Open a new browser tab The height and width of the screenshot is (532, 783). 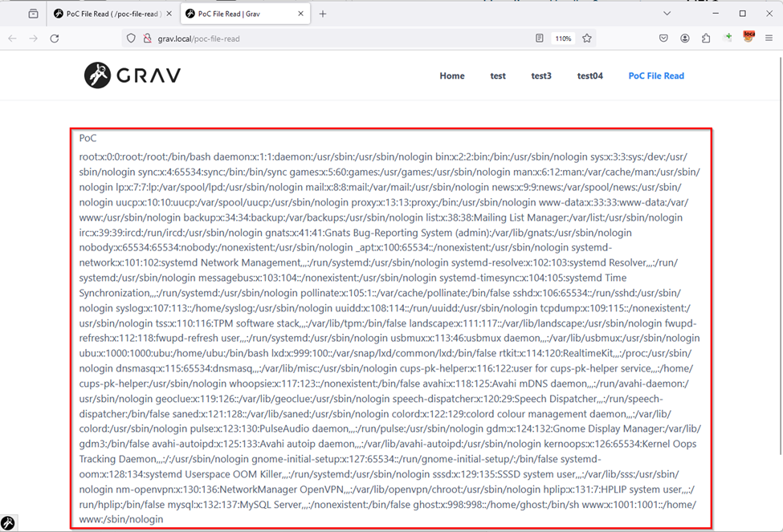click(x=323, y=14)
